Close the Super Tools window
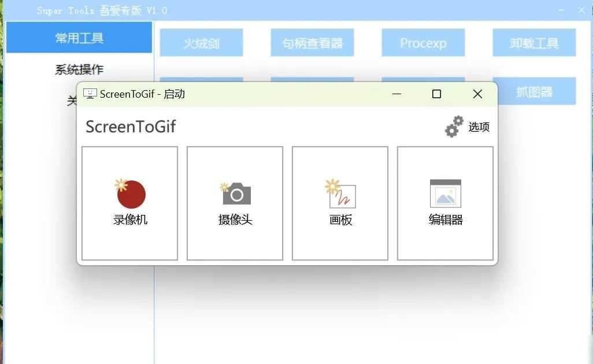Image resolution: width=593 pixels, height=364 pixels. coord(581,10)
